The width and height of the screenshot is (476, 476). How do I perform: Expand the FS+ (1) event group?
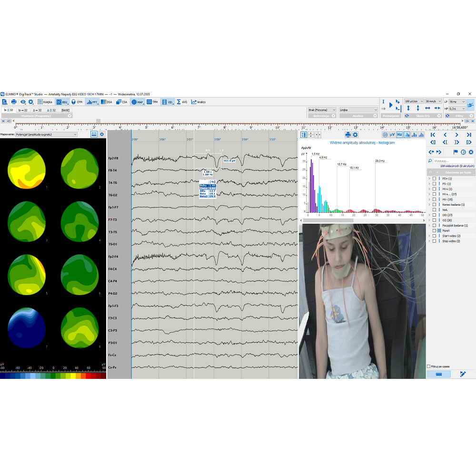[x=429, y=178]
